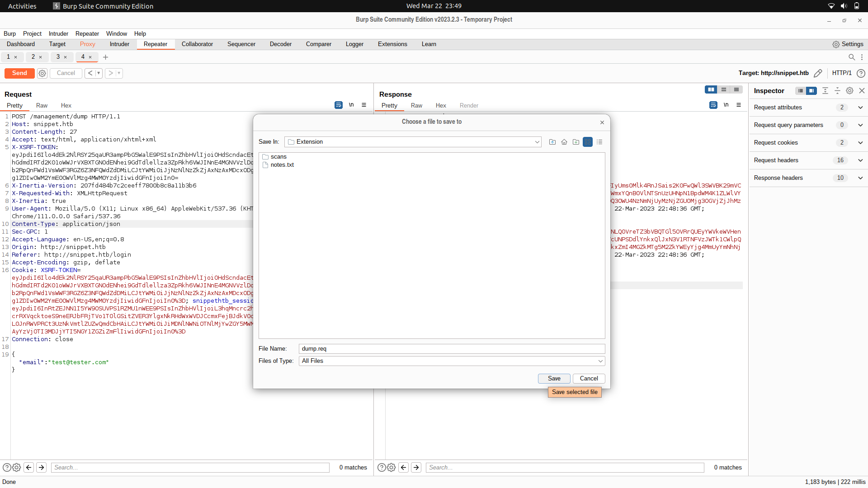This screenshot has width=868, height=488.
Task: Cancel the file save dialog
Action: (589, 378)
